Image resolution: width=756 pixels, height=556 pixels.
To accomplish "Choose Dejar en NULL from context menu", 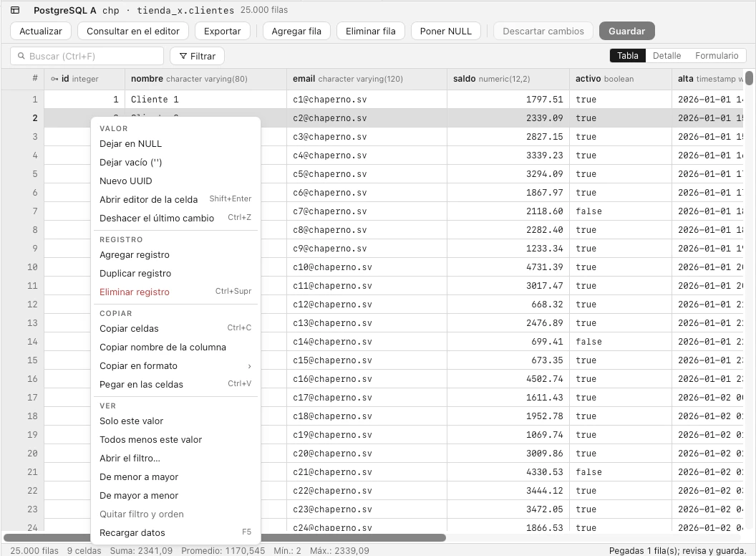I will [175, 144].
